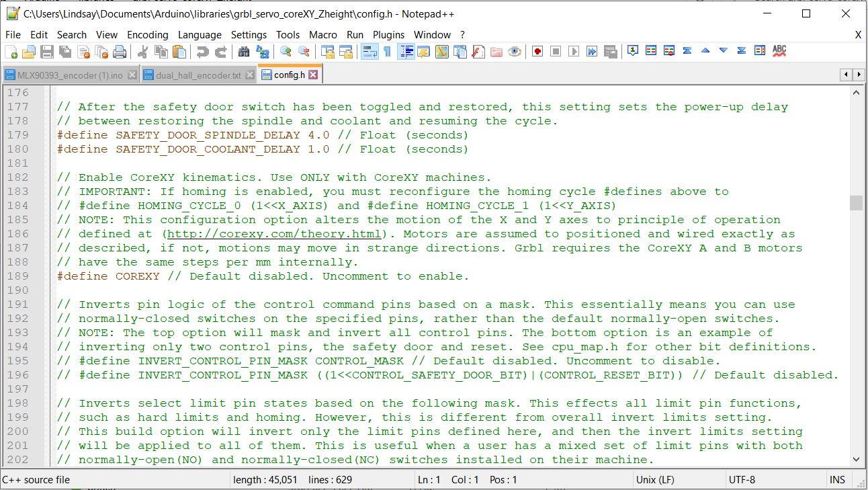Switch to the dual_hall_encoder.txt tab
The image size is (868, 490).
coord(198,75)
